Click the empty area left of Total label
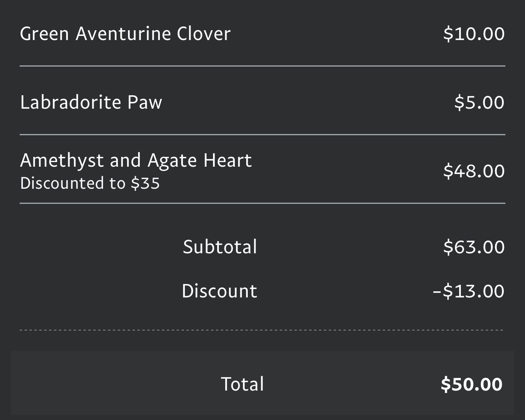This screenshot has height=420, width=525. tap(114, 384)
